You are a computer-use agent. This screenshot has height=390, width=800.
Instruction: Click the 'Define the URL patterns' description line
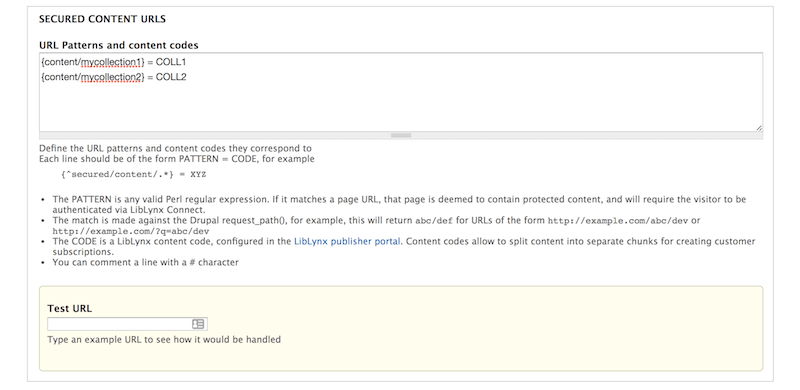(x=175, y=149)
